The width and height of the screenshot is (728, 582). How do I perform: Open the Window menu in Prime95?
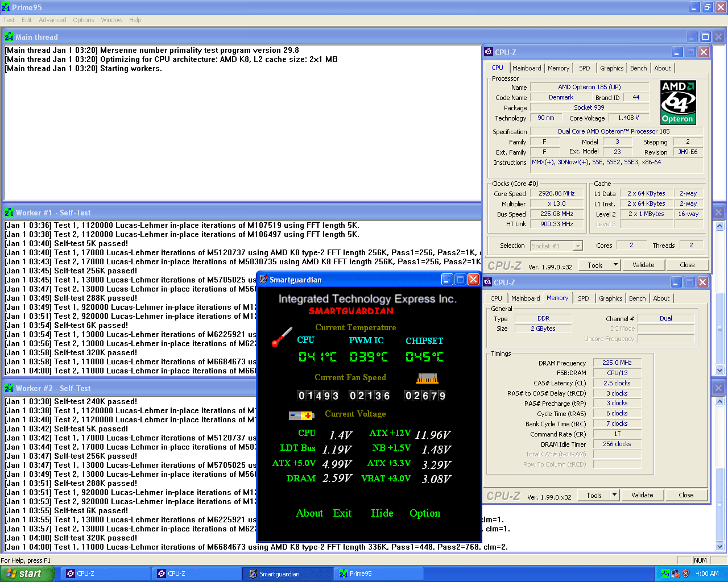111,20
